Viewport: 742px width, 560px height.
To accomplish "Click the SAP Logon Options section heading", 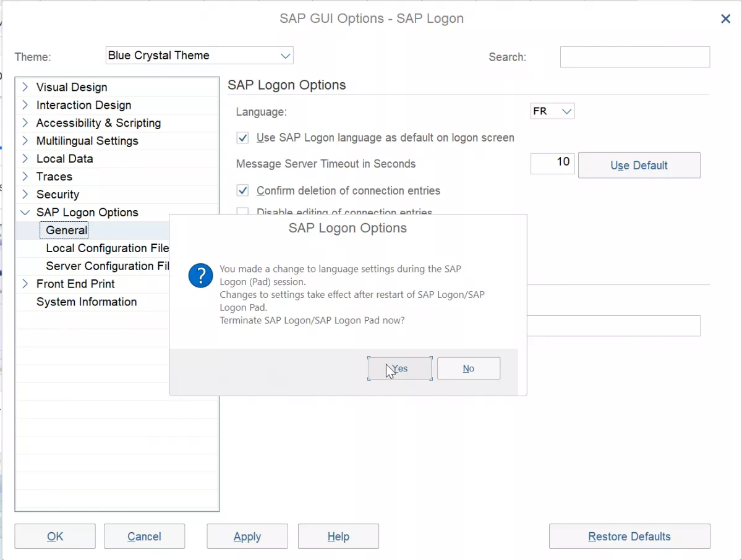I will tap(287, 85).
